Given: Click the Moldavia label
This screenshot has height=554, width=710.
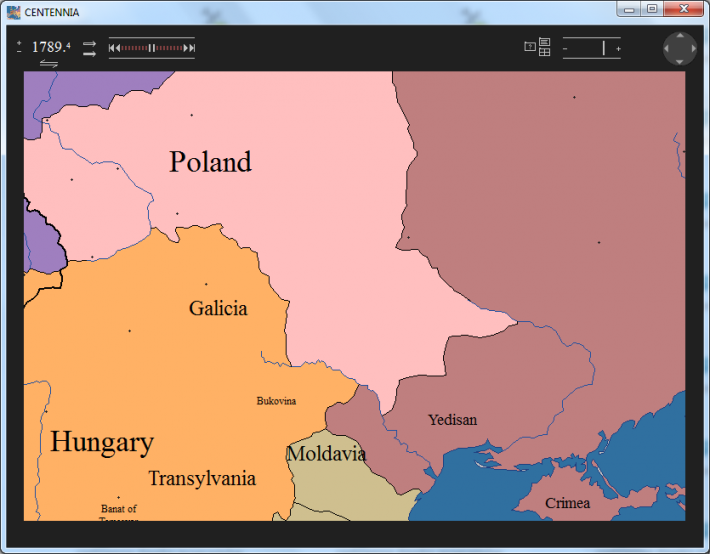Looking at the screenshot, I should point(326,453).
